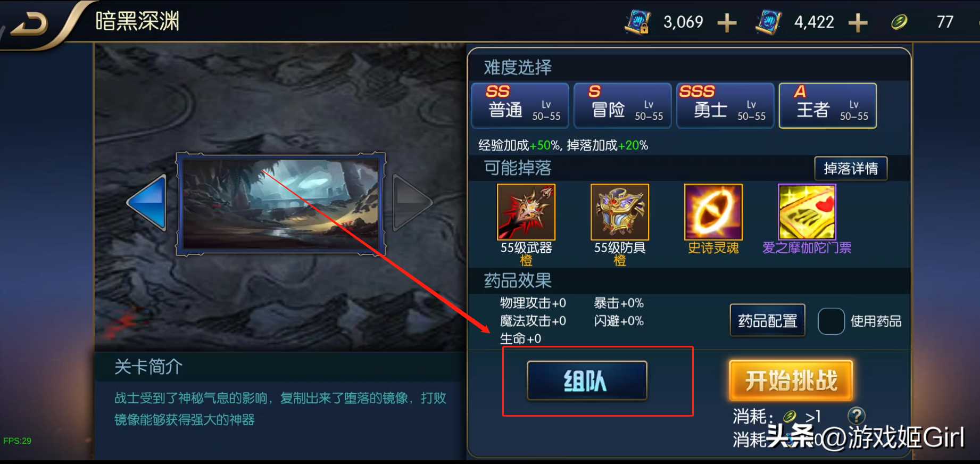This screenshot has width=980, height=464.
Task: Go to previous stage with blue left arrow
Action: tap(147, 203)
